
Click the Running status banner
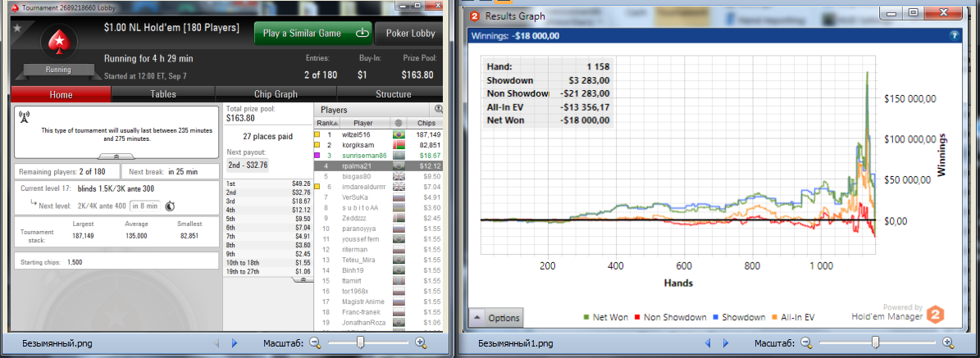58,70
